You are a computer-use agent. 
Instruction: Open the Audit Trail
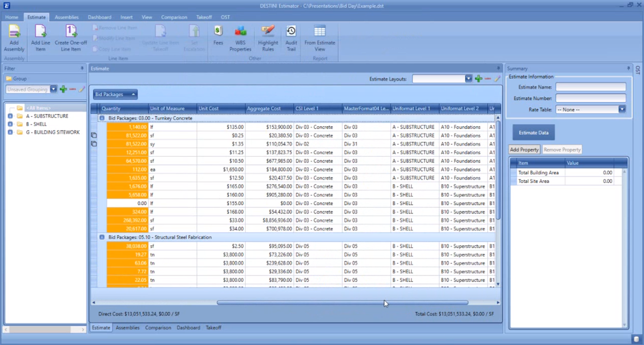pos(291,38)
